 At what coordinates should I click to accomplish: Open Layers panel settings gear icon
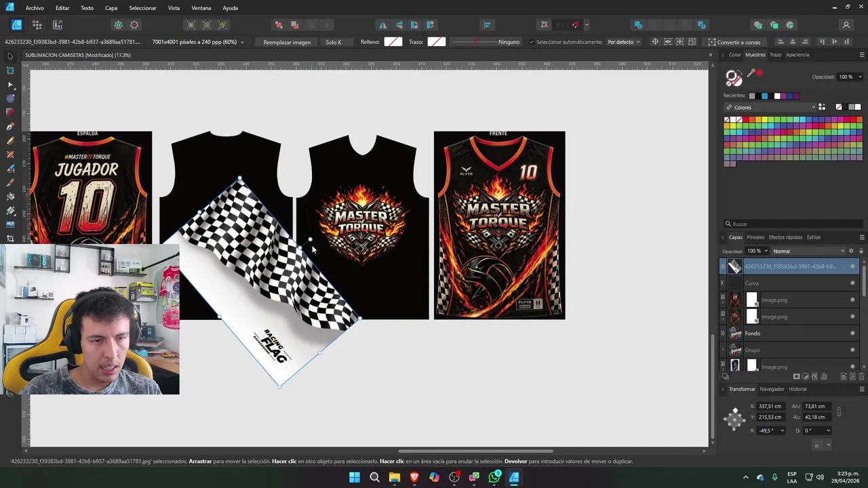click(851, 251)
